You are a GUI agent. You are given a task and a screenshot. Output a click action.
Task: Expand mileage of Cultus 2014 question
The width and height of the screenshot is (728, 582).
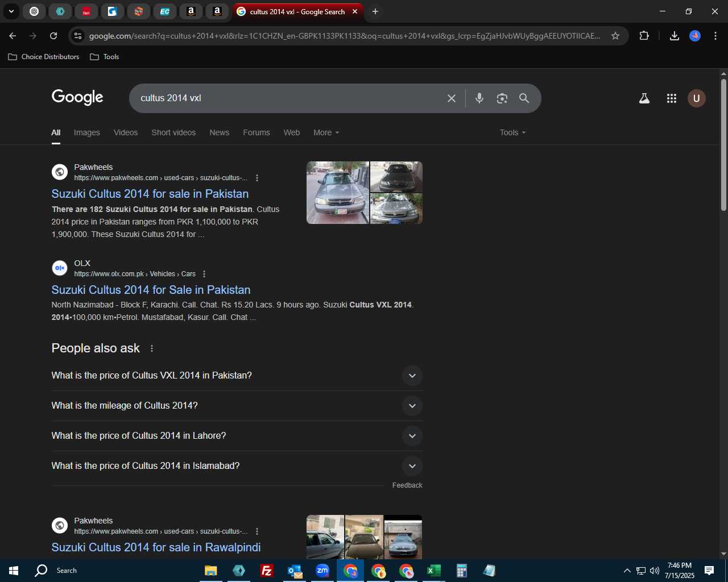click(237, 406)
